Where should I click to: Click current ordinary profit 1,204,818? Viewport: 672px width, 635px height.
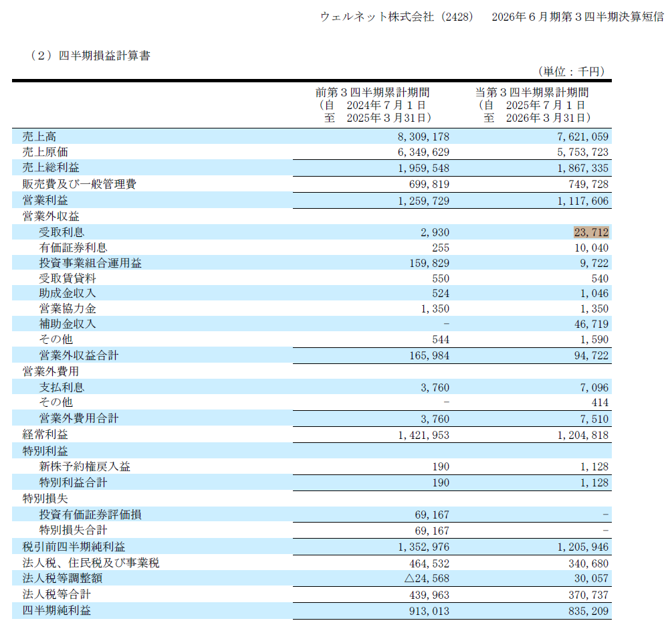click(x=583, y=435)
